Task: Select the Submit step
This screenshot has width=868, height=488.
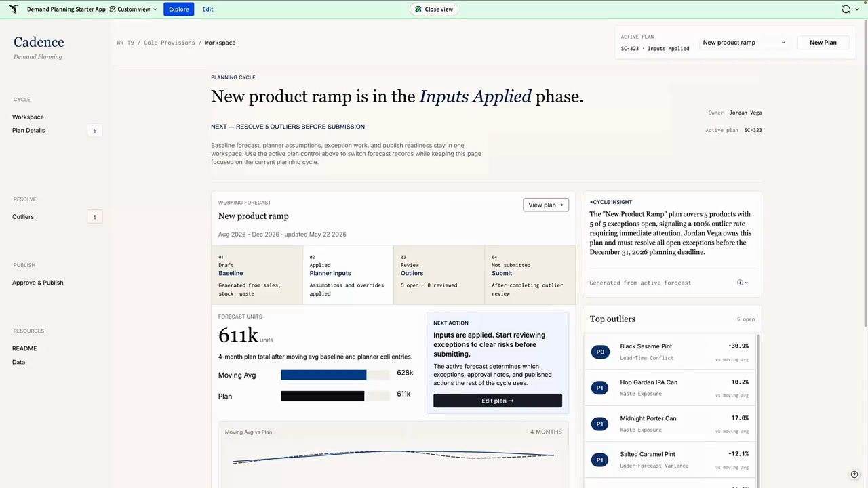Action: [530, 274]
